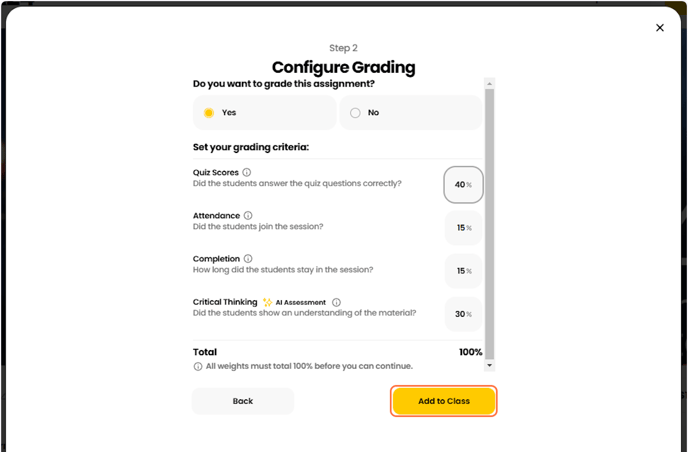Select the Critical Thinking weight field

click(463, 314)
